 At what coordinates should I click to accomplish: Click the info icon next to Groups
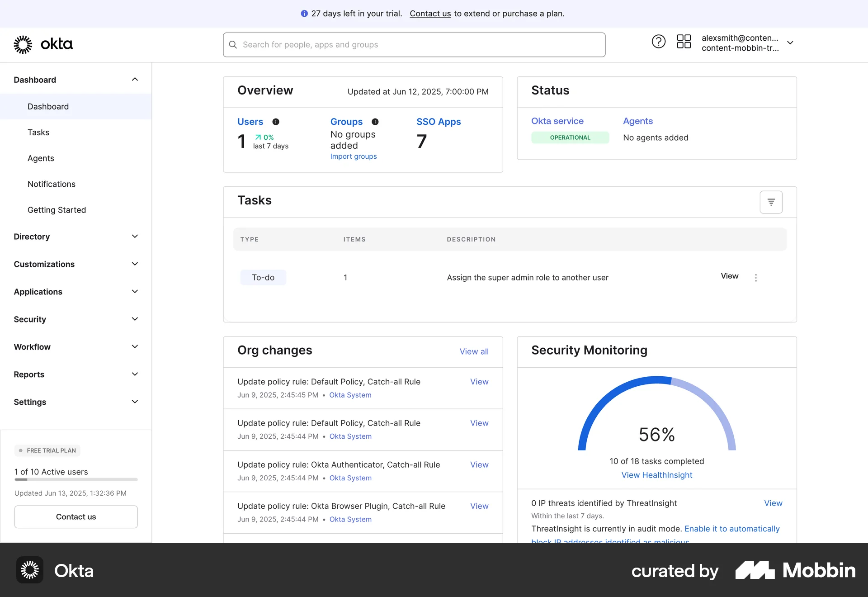pyautogui.click(x=376, y=122)
